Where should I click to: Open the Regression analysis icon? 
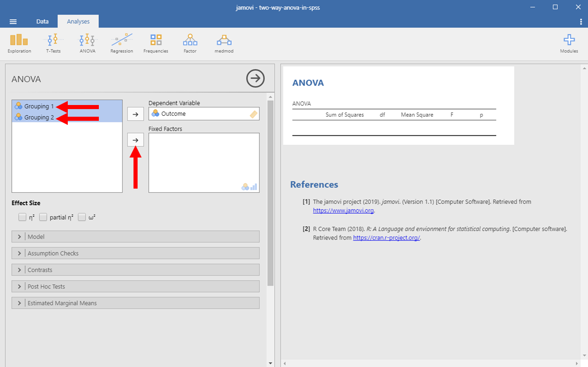122,43
